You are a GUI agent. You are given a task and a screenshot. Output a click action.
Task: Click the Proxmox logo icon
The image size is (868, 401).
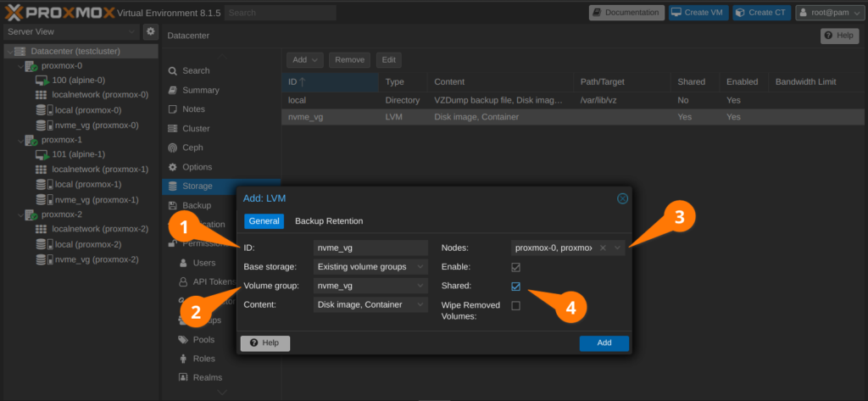click(13, 12)
